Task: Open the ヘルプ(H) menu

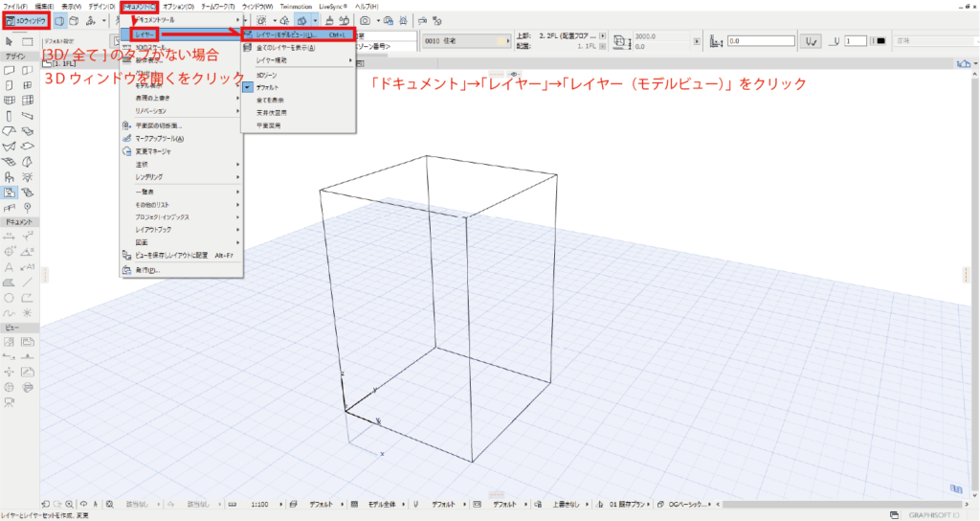Action: [x=367, y=7]
